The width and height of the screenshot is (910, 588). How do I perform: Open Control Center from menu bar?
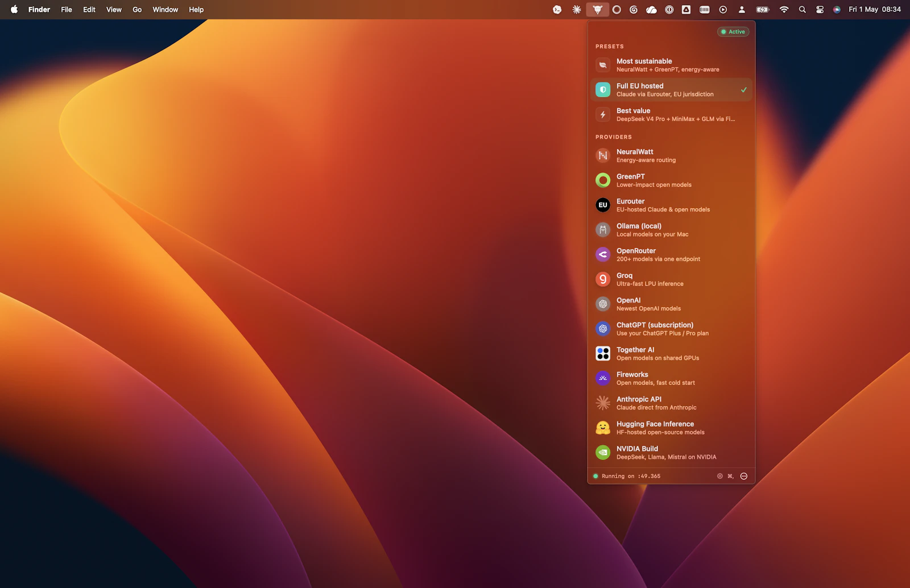820,10
